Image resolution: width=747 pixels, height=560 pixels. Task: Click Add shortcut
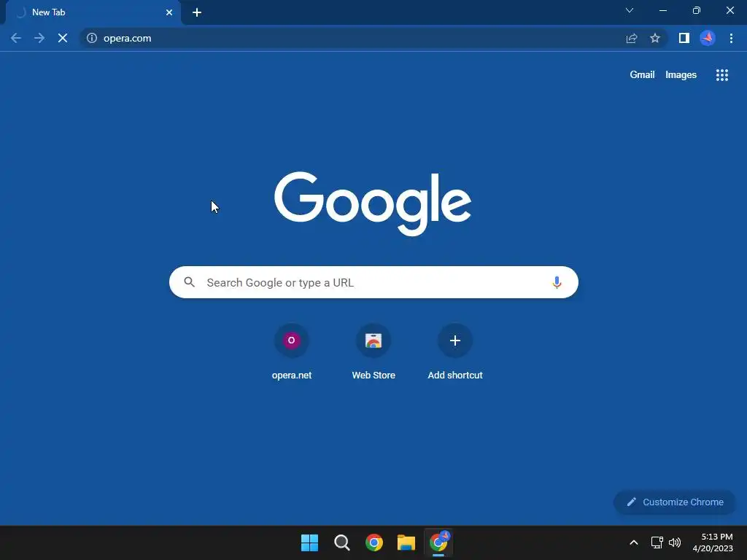(x=455, y=352)
